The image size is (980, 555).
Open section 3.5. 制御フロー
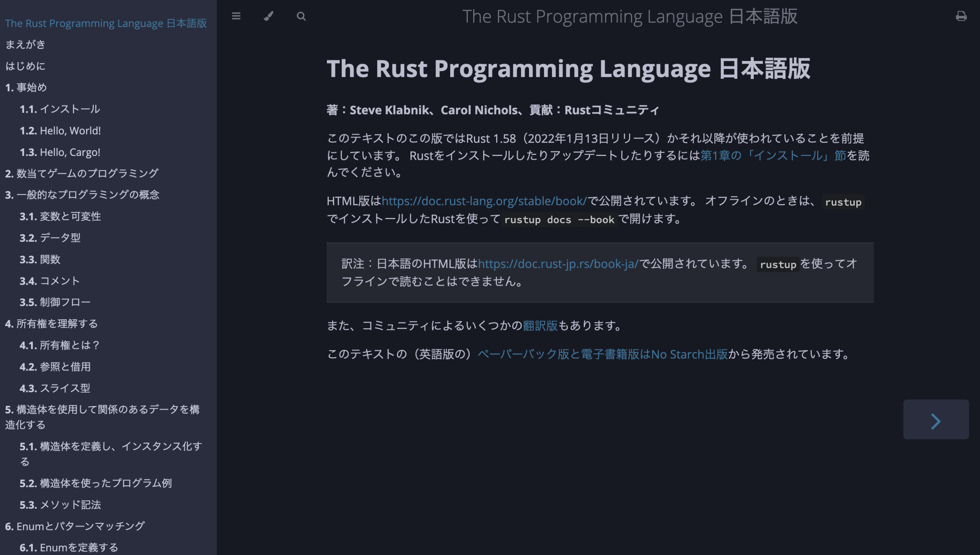55,302
